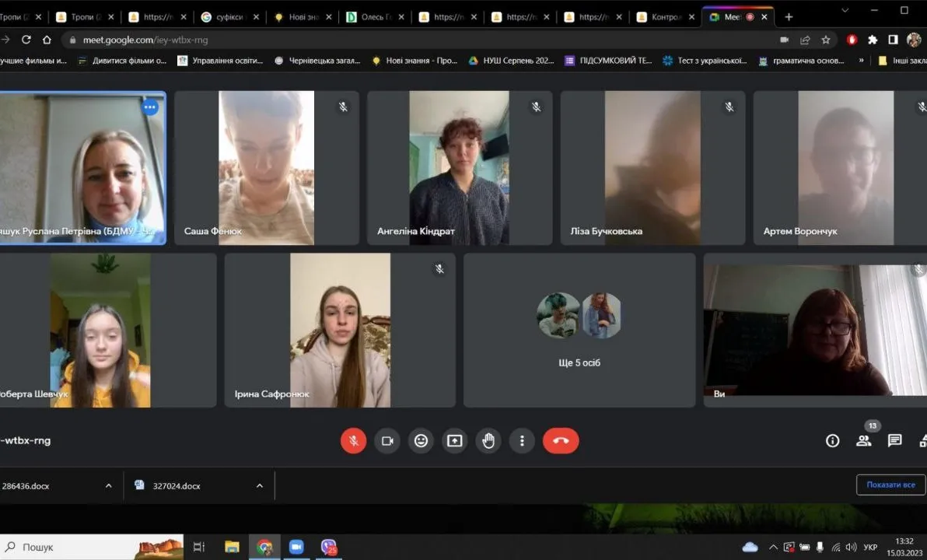Open the chat panel
The image size is (927, 560).
click(894, 441)
